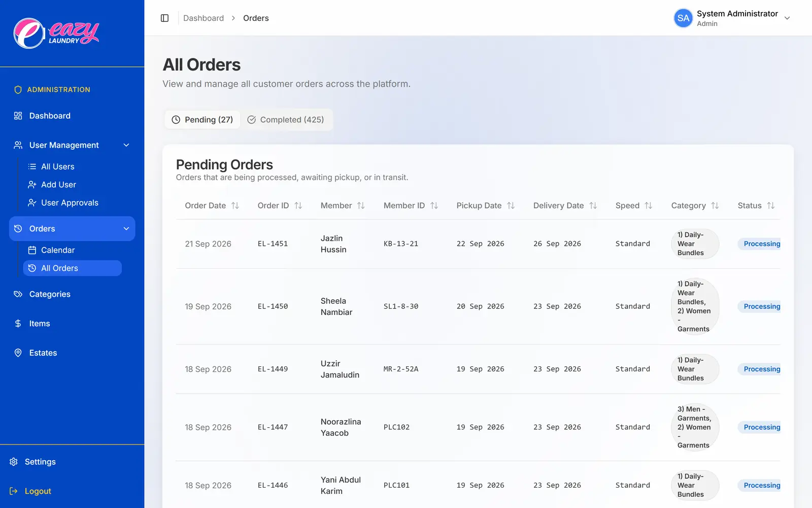This screenshot has height=508, width=812.
Task: Click the Estates map pin icon
Action: (18, 353)
